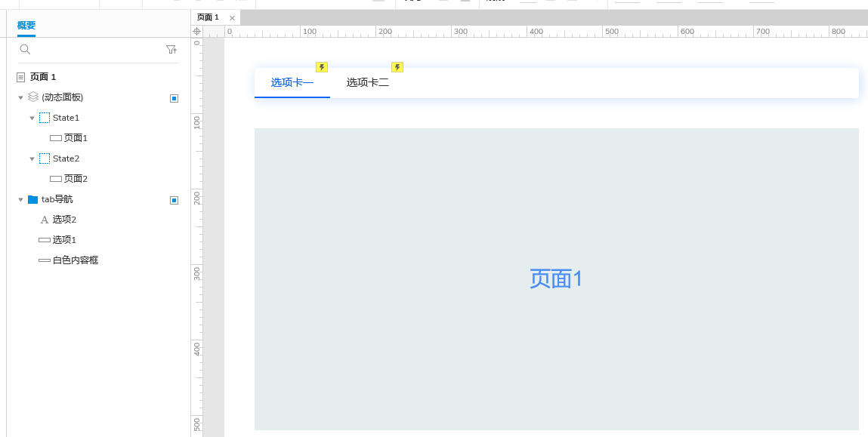The height and width of the screenshot is (437, 868).
Task: Click the blue folder icon of tab导航 group
Action: tap(33, 199)
